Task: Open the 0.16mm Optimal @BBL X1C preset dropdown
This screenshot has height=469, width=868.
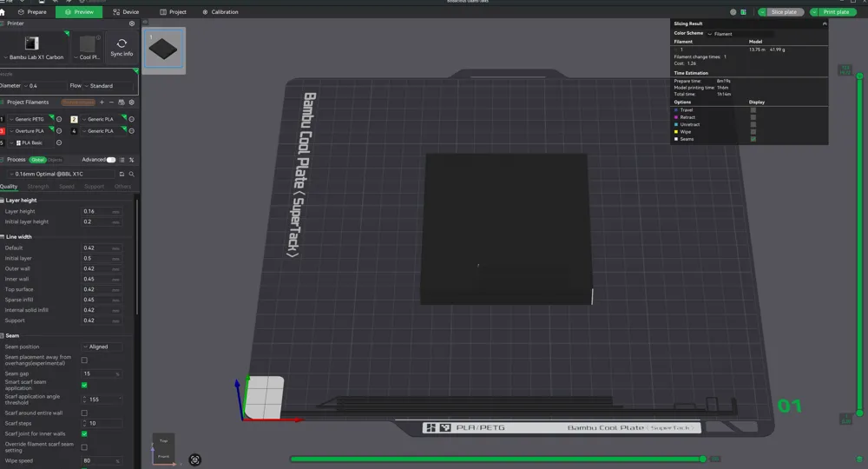Action: click(x=62, y=174)
